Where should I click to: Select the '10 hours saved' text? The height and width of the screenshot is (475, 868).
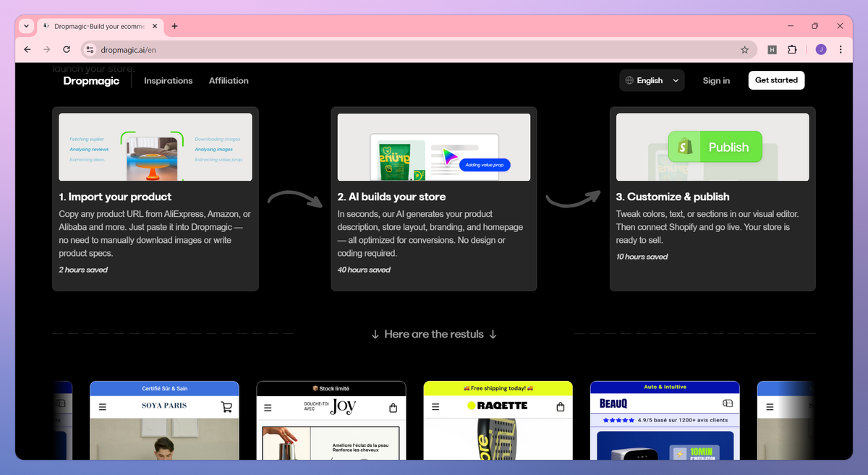[x=642, y=257]
